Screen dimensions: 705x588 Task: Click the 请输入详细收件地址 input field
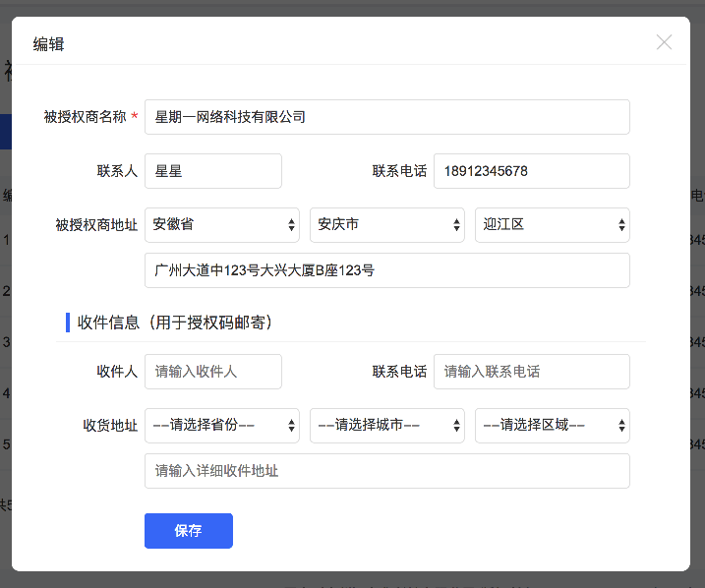(386, 471)
